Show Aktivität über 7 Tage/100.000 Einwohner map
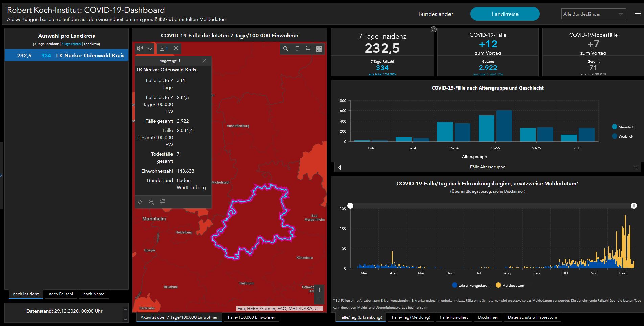The image size is (644, 326). point(179,317)
